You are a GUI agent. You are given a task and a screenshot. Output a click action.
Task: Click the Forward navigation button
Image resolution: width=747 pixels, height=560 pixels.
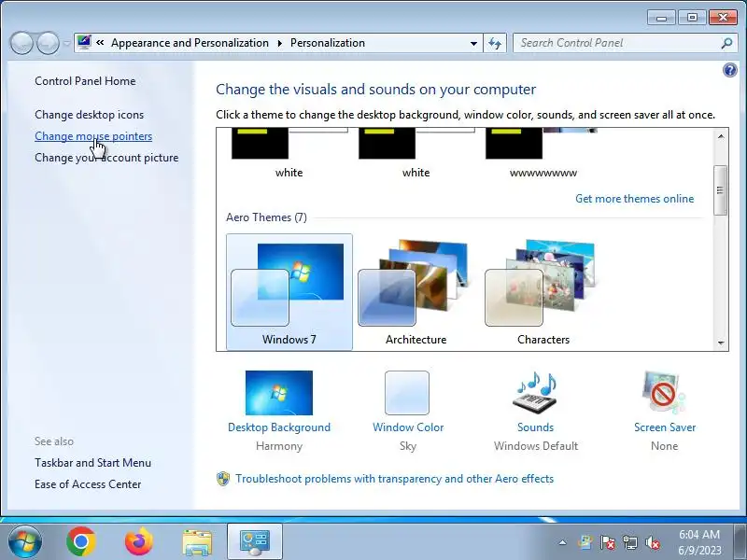pos(48,43)
